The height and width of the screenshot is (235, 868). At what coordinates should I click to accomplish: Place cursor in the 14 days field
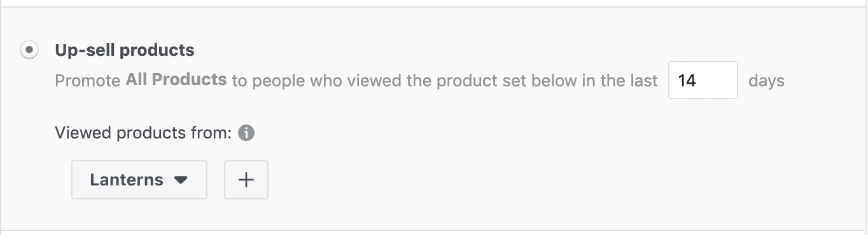pos(703,80)
